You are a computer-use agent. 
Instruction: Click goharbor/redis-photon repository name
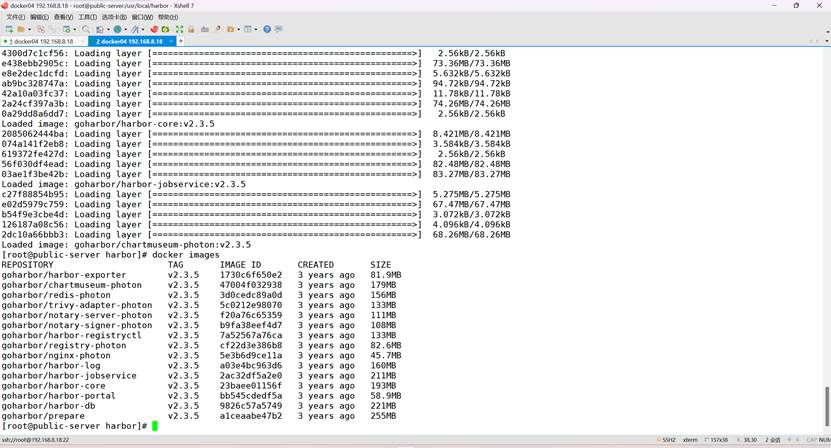tap(56, 295)
